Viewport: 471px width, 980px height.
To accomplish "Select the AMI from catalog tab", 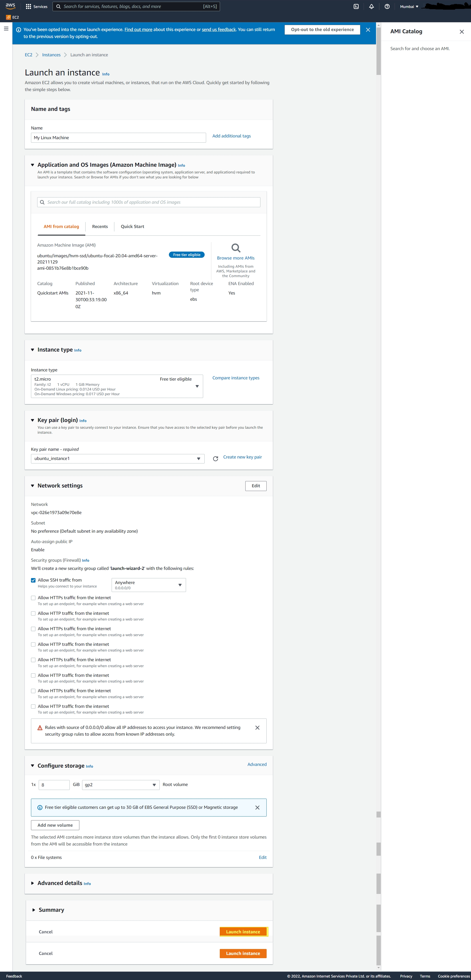I will (x=61, y=227).
